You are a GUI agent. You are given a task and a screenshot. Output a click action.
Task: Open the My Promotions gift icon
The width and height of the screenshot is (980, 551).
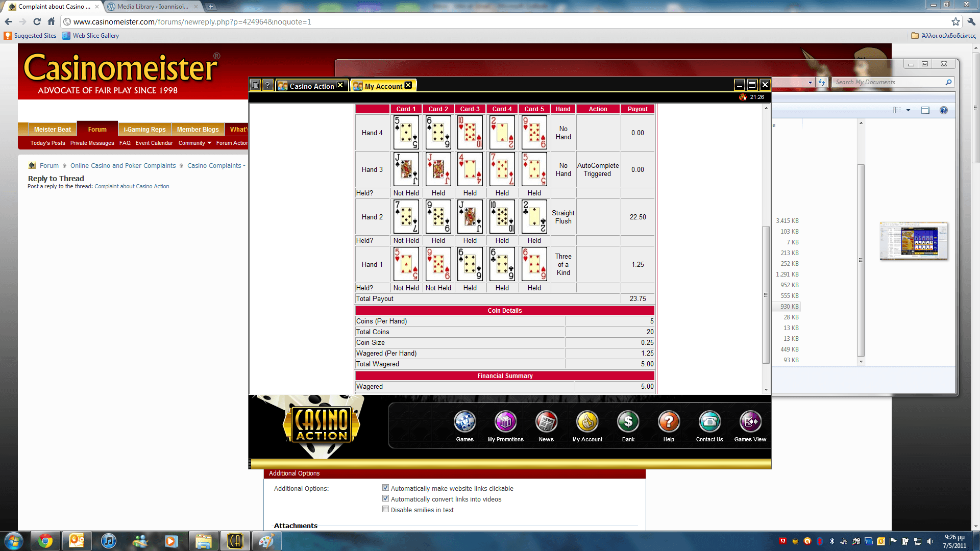click(x=505, y=422)
